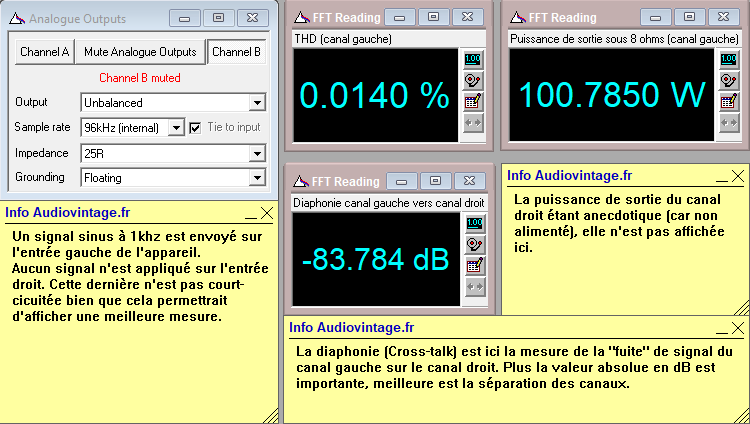Minimize the Analogue Outputs window

[185, 18]
